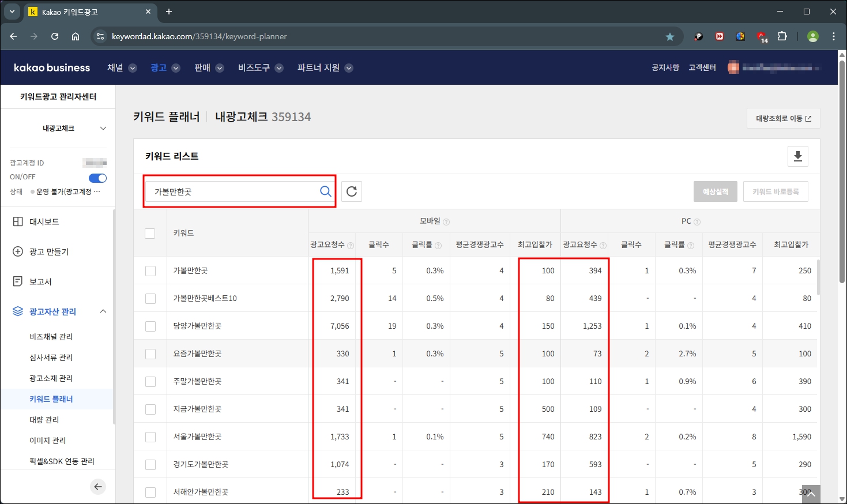Open 대량조회로 이동 link

pyautogui.click(x=783, y=118)
